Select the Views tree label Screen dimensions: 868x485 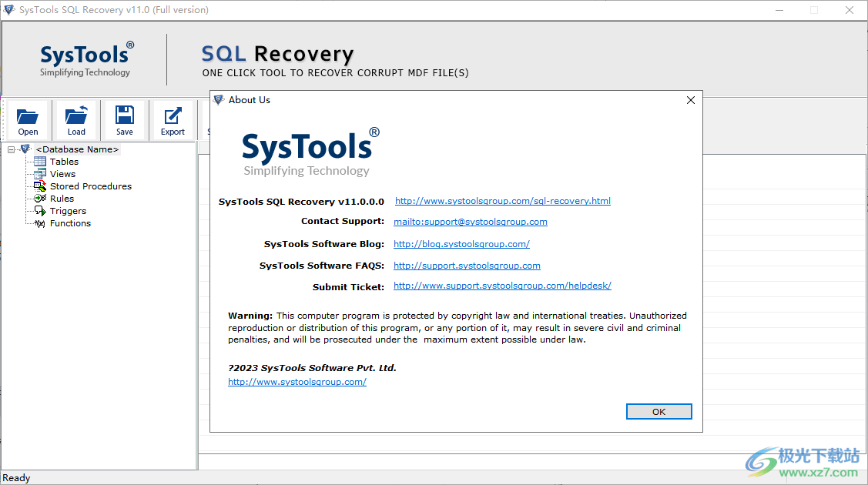point(62,174)
